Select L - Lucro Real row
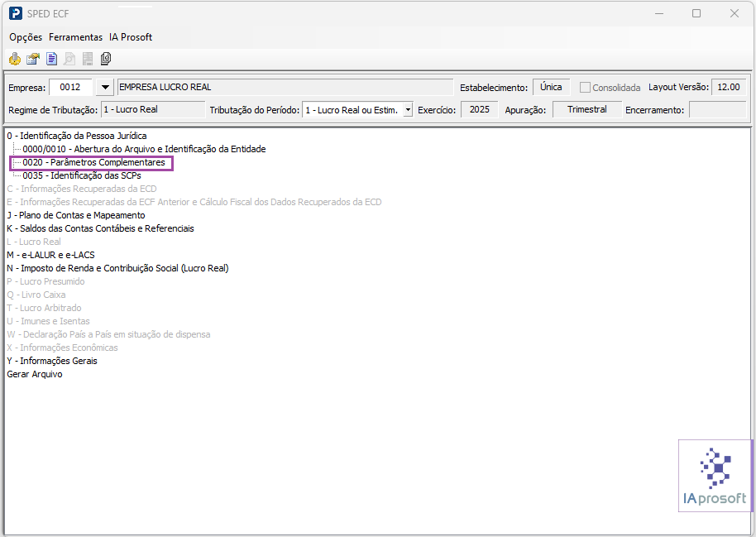 point(34,242)
